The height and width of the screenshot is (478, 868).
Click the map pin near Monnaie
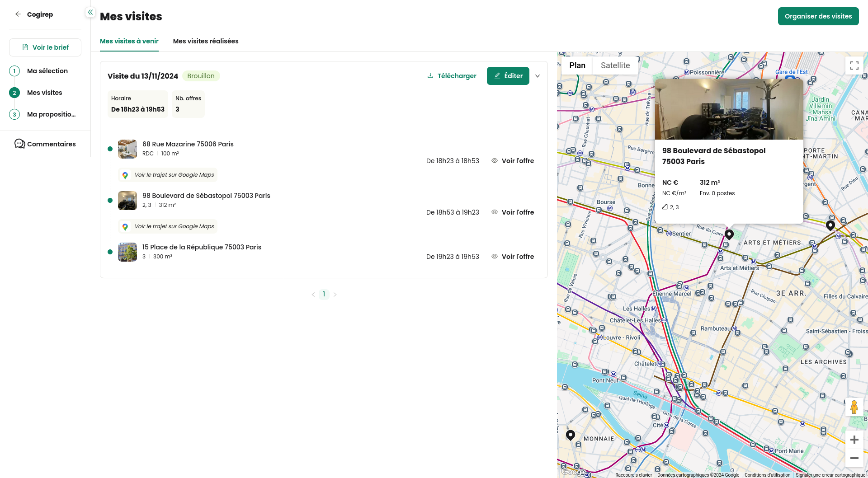(x=571, y=435)
